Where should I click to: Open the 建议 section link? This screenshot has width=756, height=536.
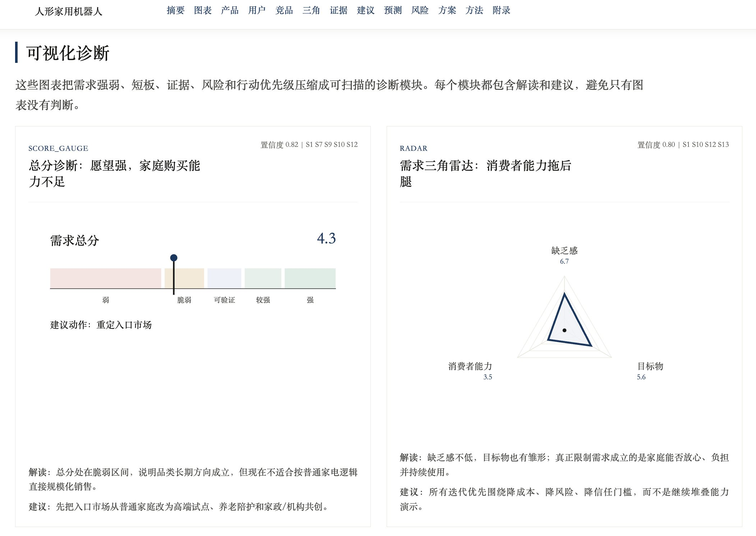coord(365,10)
